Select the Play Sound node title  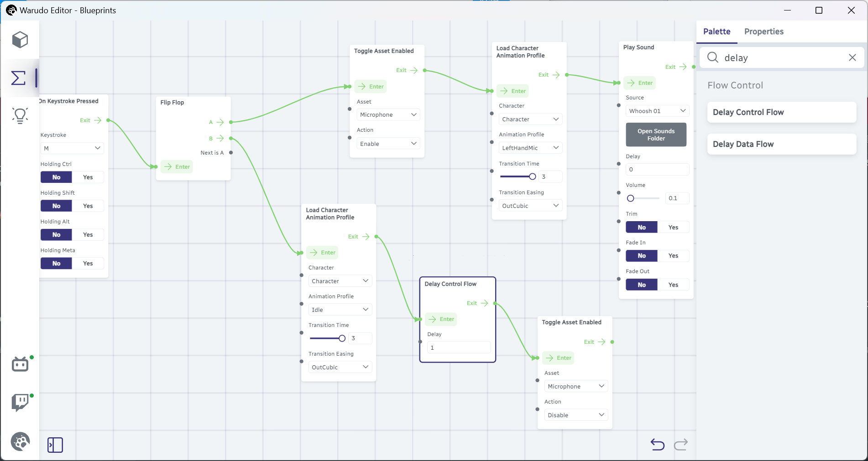[x=638, y=47]
